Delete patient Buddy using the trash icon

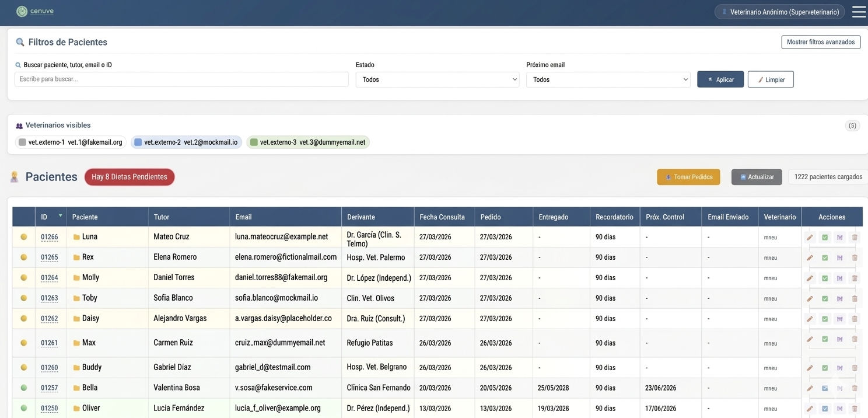(x=855, y=368)
